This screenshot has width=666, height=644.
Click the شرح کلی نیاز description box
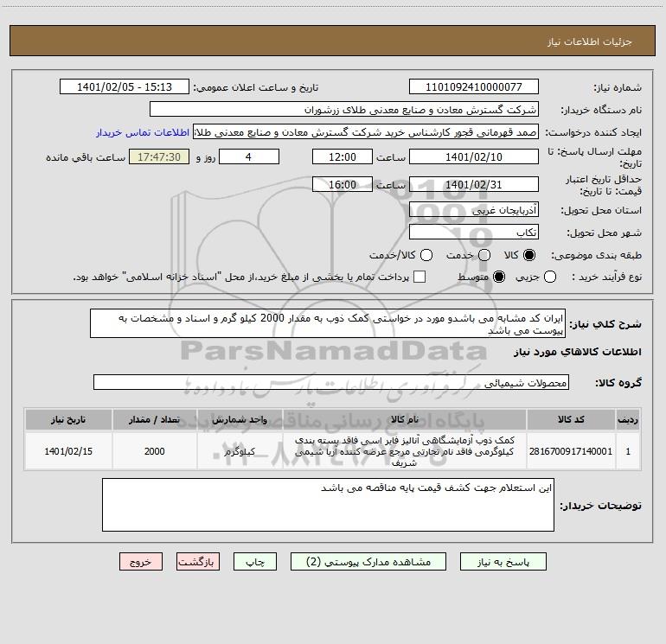pyautogui.click(x=328, y=323)
